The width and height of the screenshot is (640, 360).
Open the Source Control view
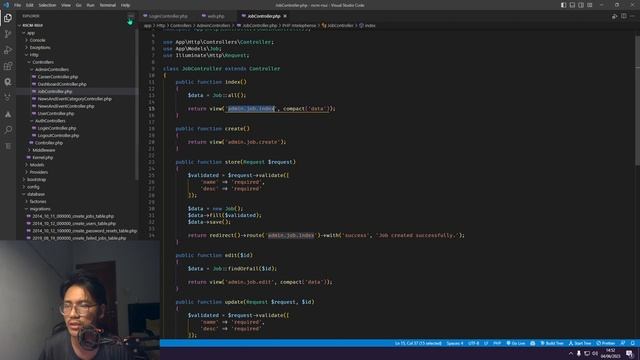point(8,34)
